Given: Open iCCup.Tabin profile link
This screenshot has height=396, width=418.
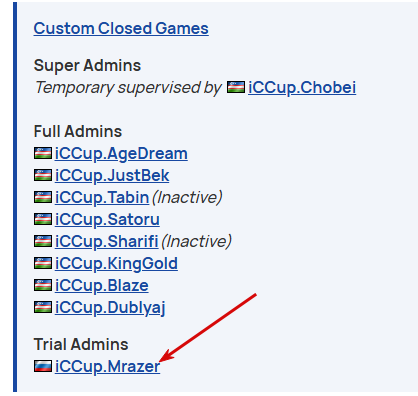Looking at the screenshot, I should tap(102, 198).
